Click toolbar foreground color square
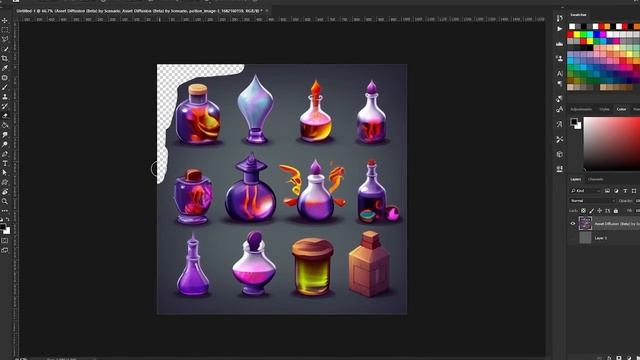The height and width of the screenshot is (360, 640). (x=3, y=226)
